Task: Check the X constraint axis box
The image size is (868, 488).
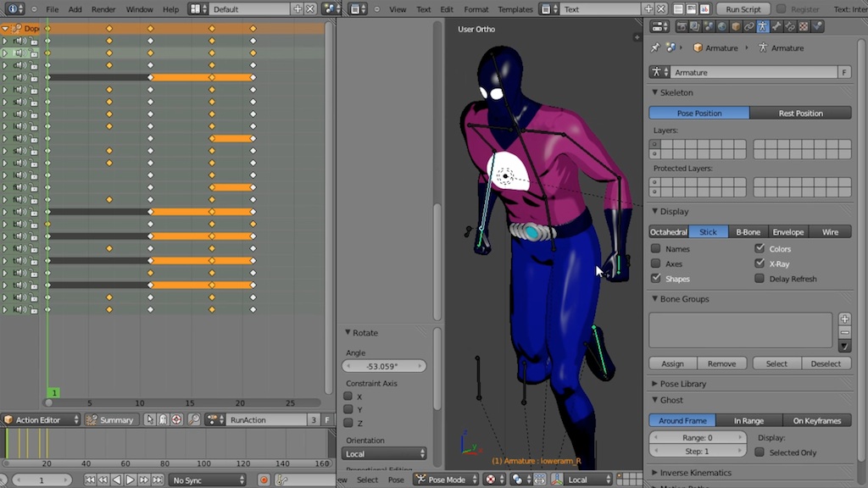Action: point(348,396)
